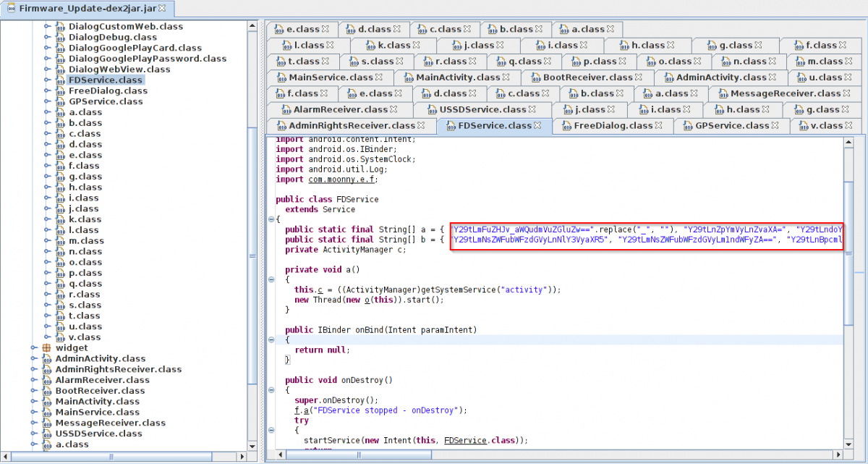This screenshot has width=868, height=464.
Task: Select DialogGooglePlayPassword.class in the tree
Action: point(147,59)
